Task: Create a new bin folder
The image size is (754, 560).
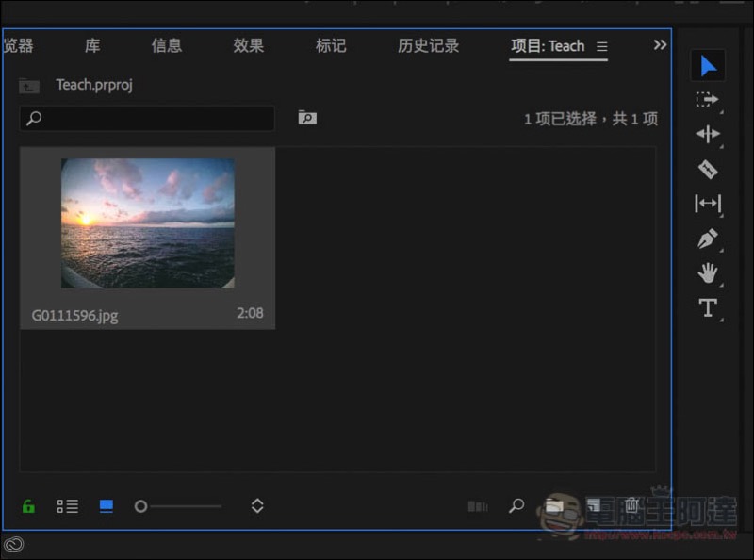Action: [554, 505]
